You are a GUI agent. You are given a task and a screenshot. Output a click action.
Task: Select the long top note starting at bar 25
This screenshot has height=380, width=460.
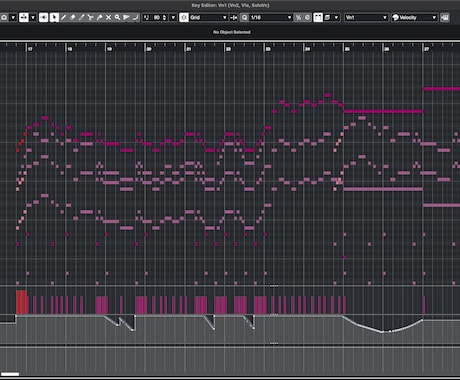click(x=383, y=112)
